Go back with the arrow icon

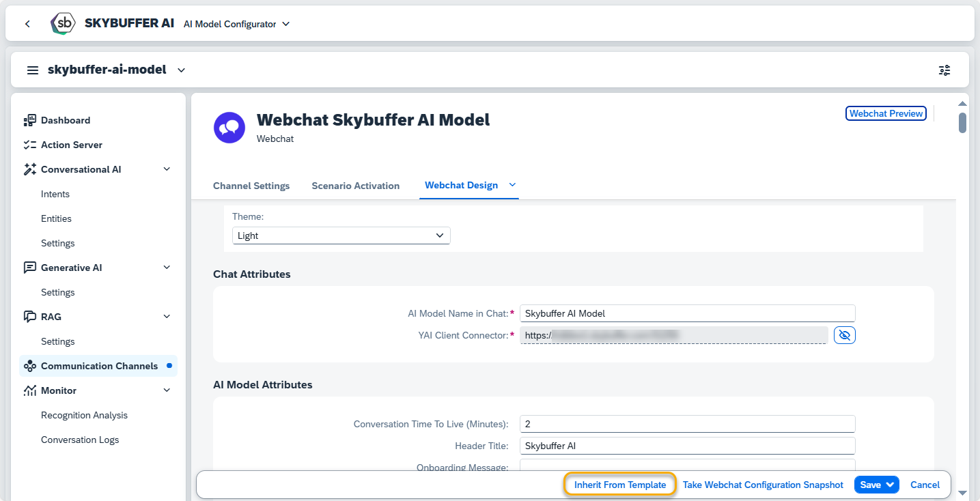[27, 24]
